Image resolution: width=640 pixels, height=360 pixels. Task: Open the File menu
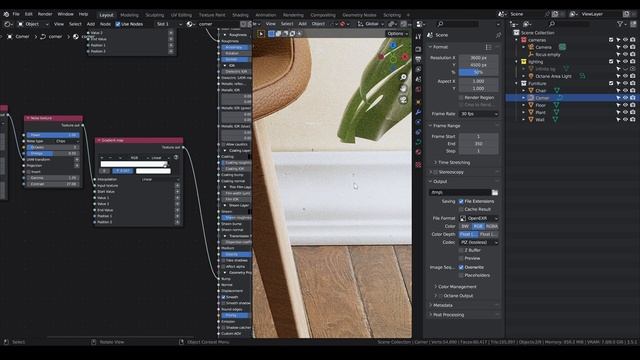[x=16, y=14]
